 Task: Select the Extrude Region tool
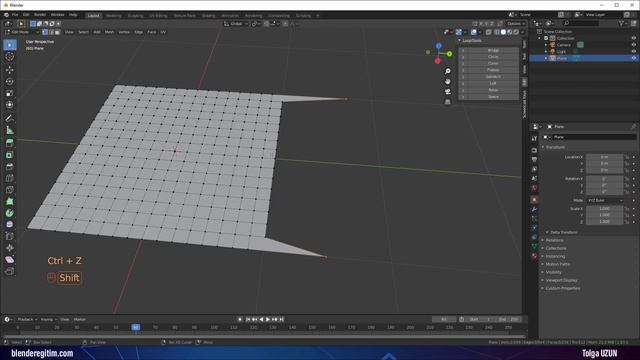point(9,143)
